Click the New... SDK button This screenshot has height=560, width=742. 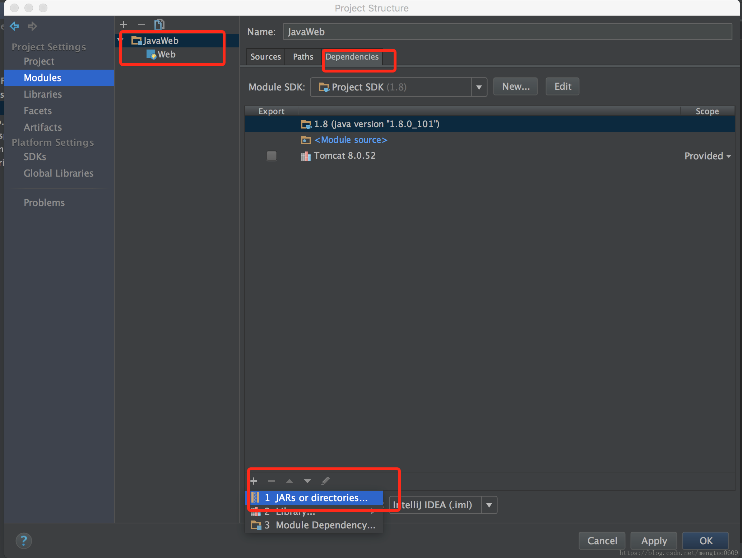coord(516,87)
